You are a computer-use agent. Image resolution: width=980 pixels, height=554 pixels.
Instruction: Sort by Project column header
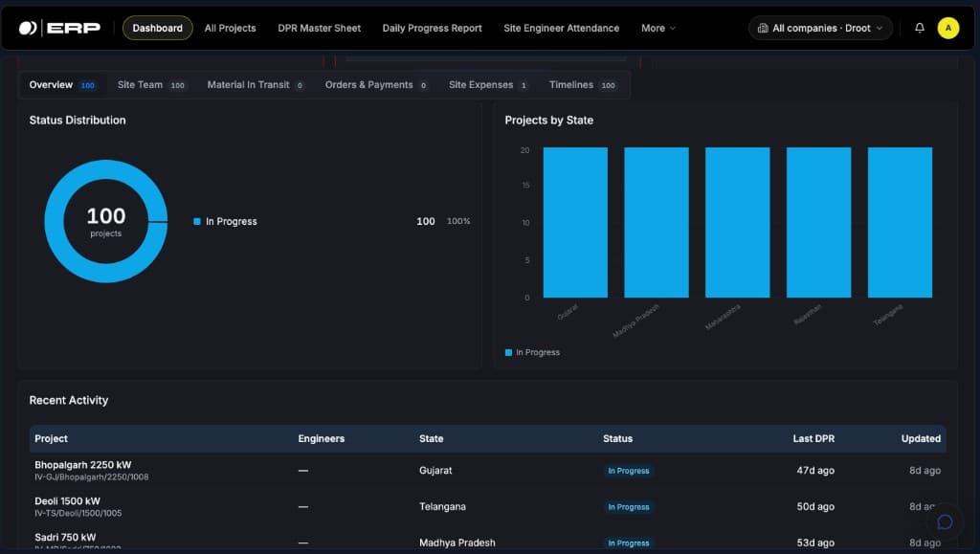tap(52, 438)
